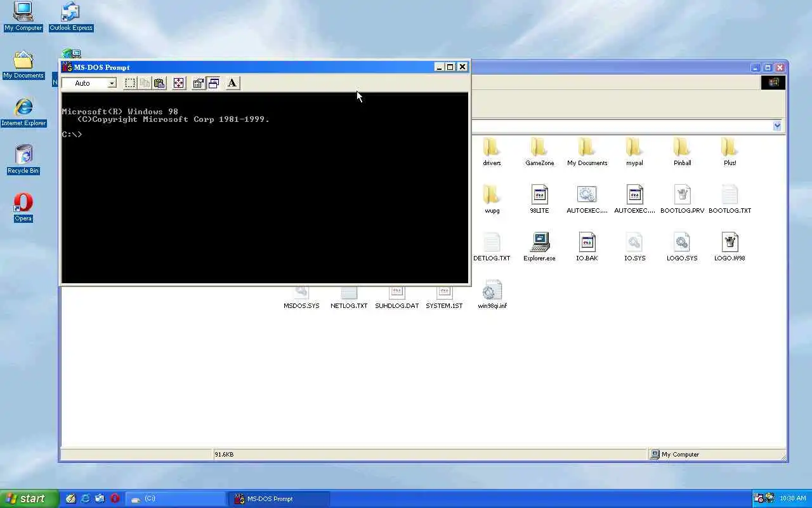Select the IO.SYS file
The height and width of the screenshot is (508, 812).
tap(634, 247)
